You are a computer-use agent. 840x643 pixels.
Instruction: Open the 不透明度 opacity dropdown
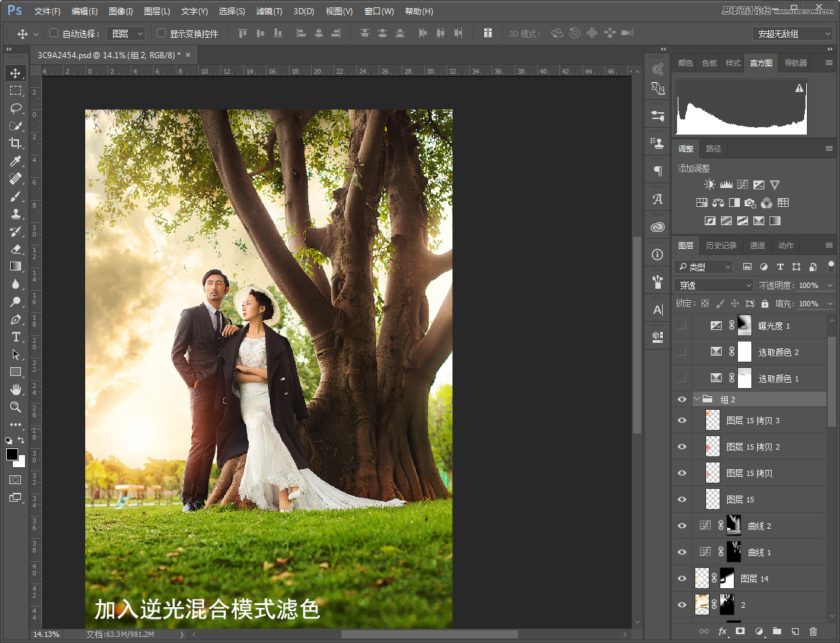(830, 285)
